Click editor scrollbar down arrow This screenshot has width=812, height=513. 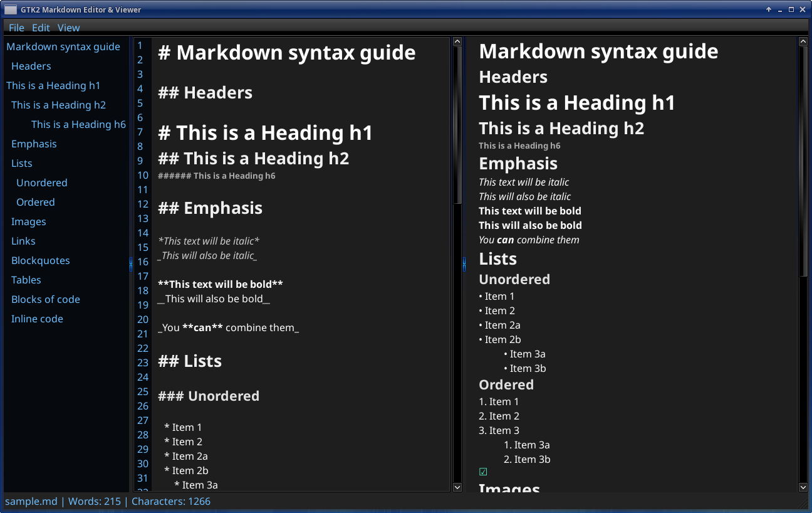click(x=457, y=487)
